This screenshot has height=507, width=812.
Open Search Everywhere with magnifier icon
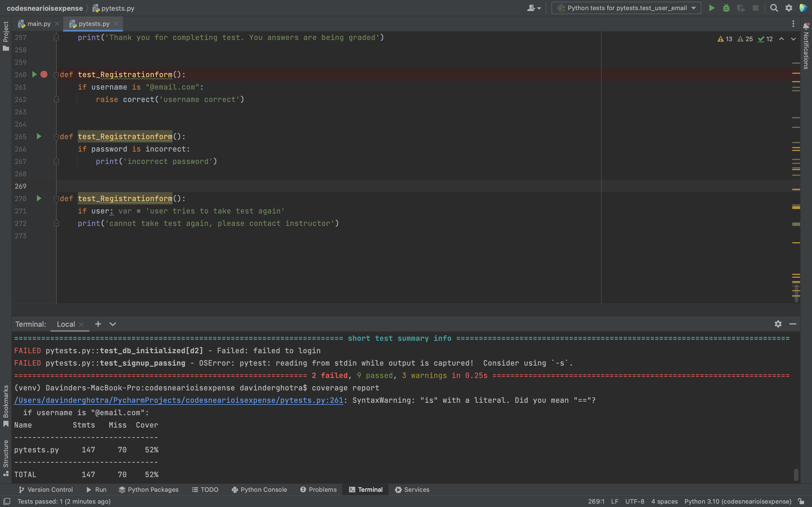775,8
